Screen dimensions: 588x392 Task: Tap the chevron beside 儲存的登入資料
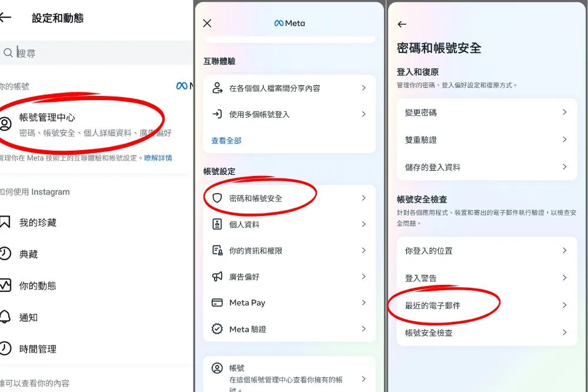pyautogui.click(x=564, y=167)
